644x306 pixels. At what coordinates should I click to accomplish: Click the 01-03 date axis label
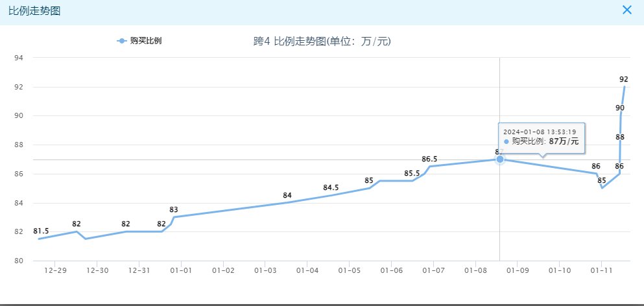coord(265,270)
